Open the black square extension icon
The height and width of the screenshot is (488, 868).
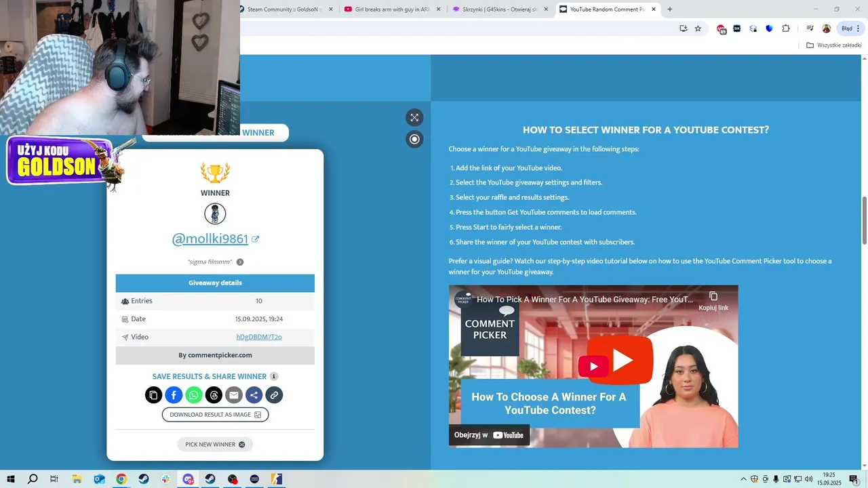[737, 28]
